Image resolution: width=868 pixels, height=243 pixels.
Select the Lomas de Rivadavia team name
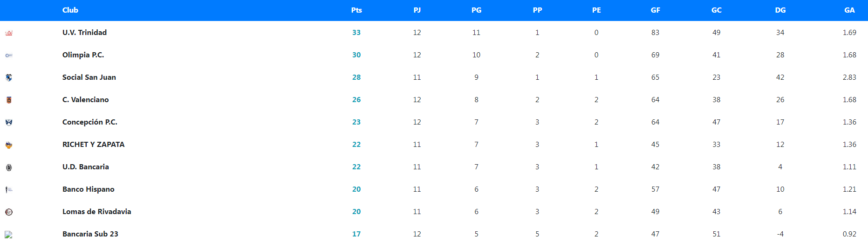point(96,212)
